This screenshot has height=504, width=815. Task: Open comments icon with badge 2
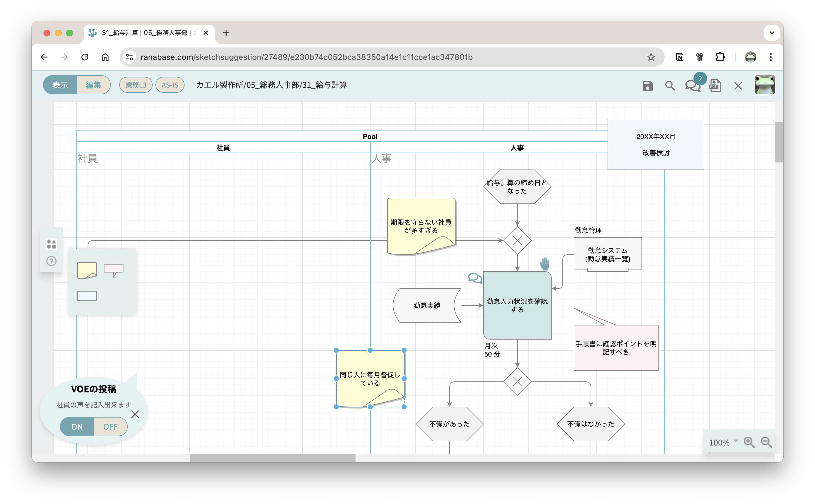[x=693, y=86]
